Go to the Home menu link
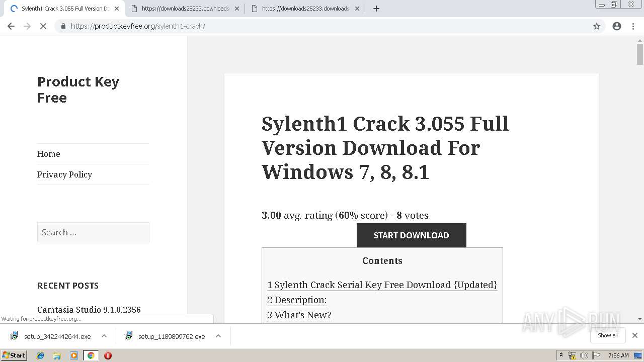The image size is (644, 362). tap(48, 154)
